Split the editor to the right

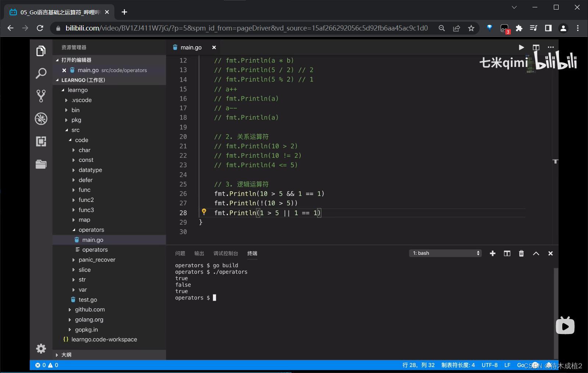pyautogui.click(x=536, y=47)
